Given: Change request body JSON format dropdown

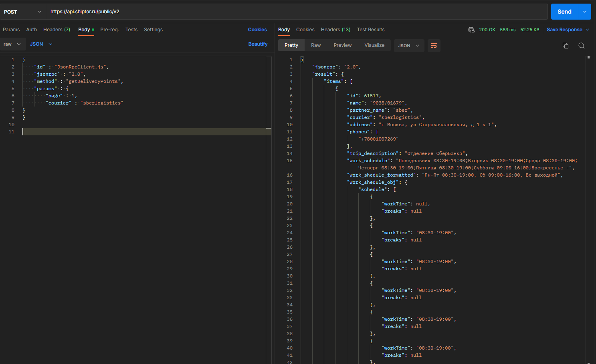Looking at the screenshot, I should point(41,44).
